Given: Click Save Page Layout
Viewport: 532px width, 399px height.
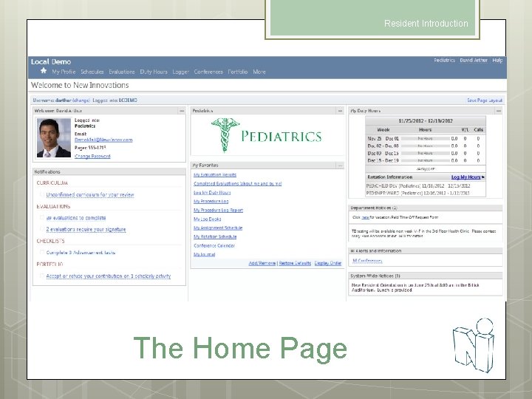Looking at the screenshot, I should 485,100.
